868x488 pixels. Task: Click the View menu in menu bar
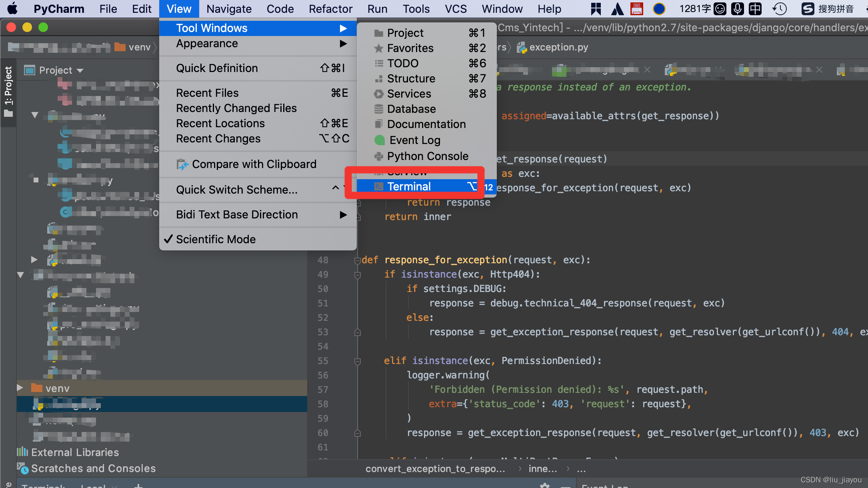click(179, 8)
